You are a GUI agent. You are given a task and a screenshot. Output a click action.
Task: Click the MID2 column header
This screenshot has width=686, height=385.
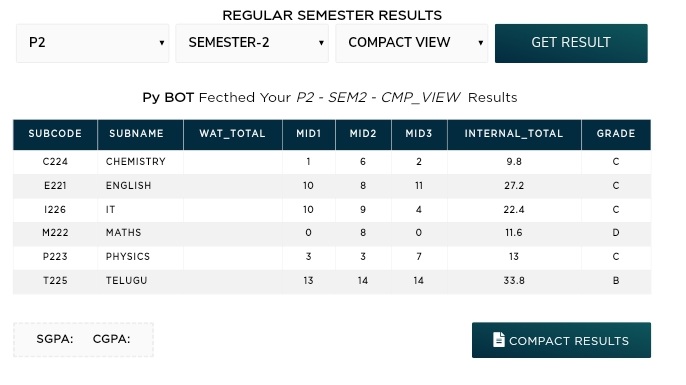[363, 134]
